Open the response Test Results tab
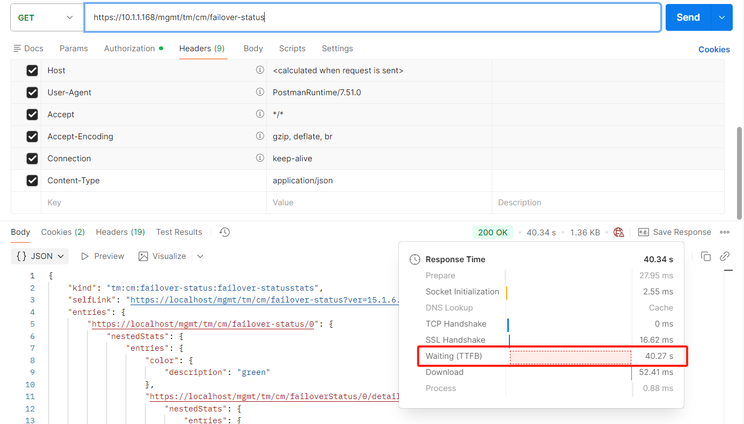This screenshot has width=744, height=424. pyautogui.click(x=179, y=232)
